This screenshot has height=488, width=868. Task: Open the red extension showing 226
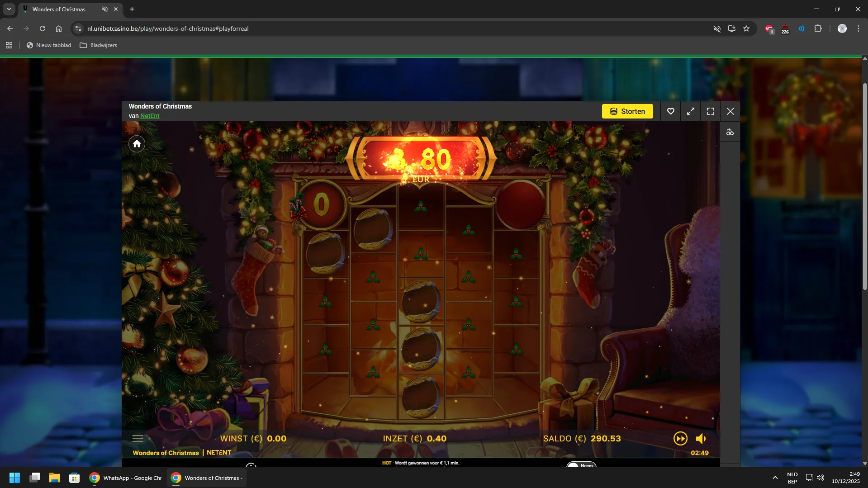785,29
